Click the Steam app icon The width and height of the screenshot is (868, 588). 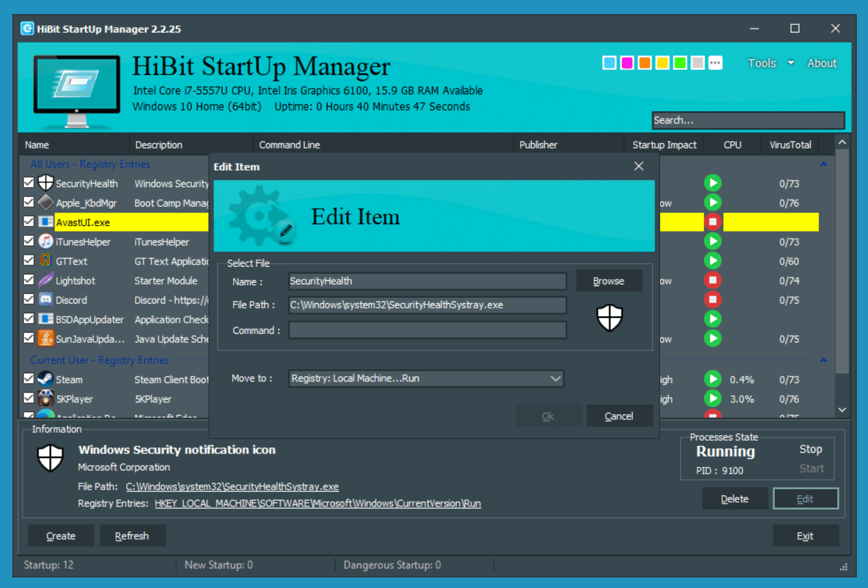pos(46,379)
